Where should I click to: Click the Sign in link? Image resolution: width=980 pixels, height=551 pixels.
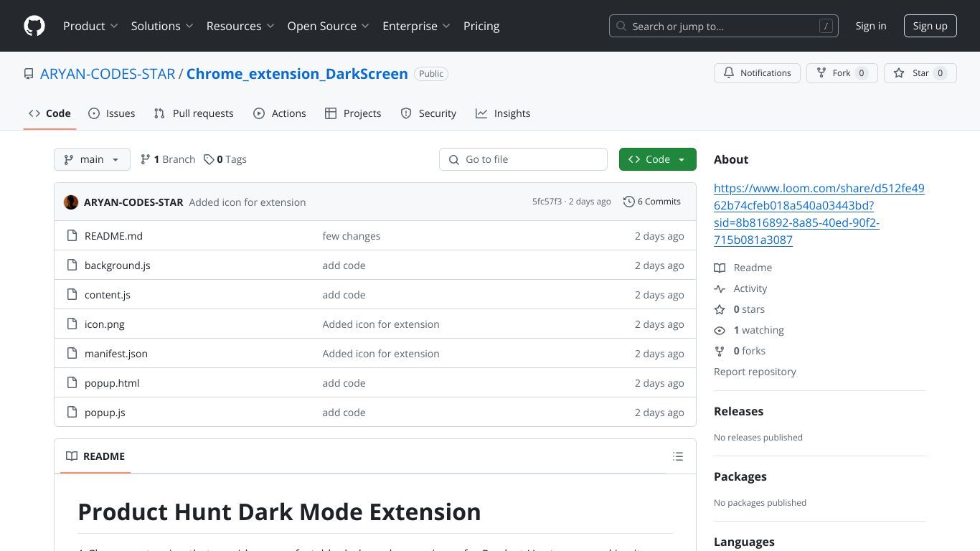point(871,26)
